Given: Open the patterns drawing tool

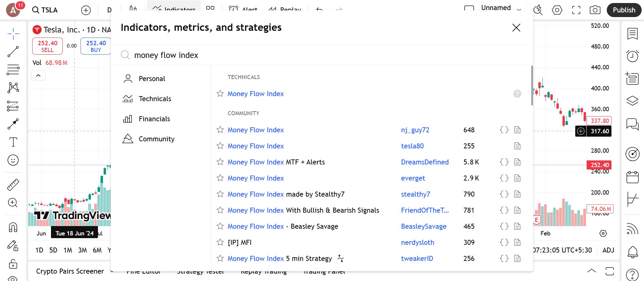Looking at the screenshot, I should 13,88.
